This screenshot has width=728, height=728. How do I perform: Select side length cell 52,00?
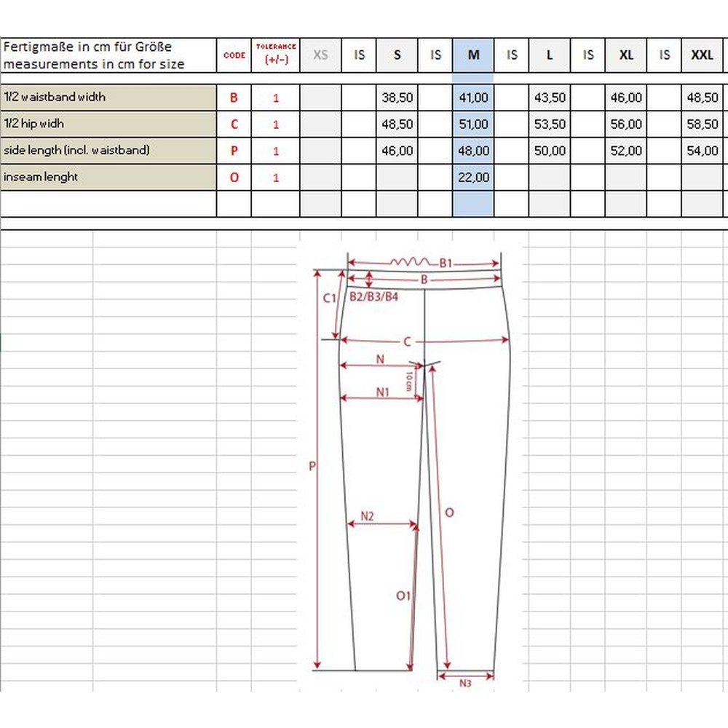(x=626, y=151)
